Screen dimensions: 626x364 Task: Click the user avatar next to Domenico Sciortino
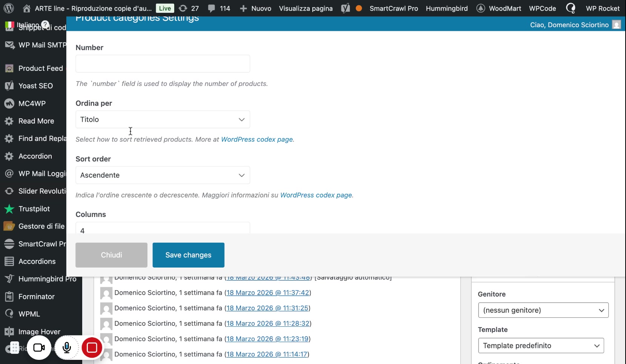click(616, 25)
